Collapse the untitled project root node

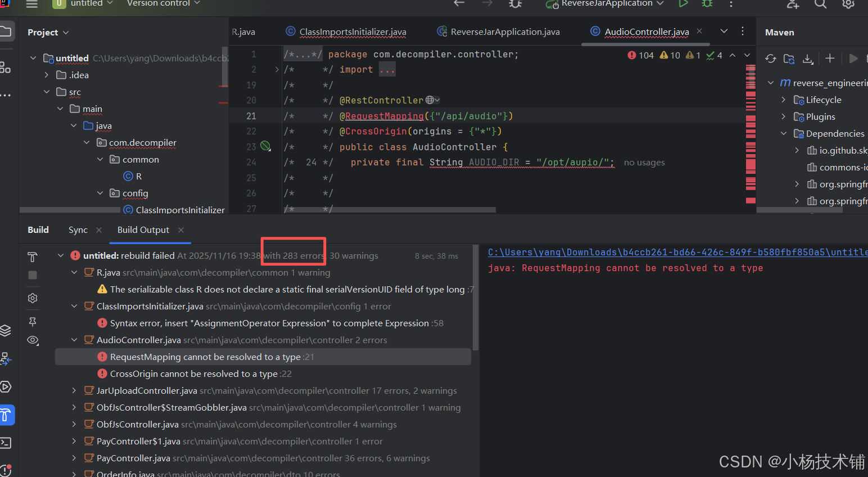(x=33, y=58)
